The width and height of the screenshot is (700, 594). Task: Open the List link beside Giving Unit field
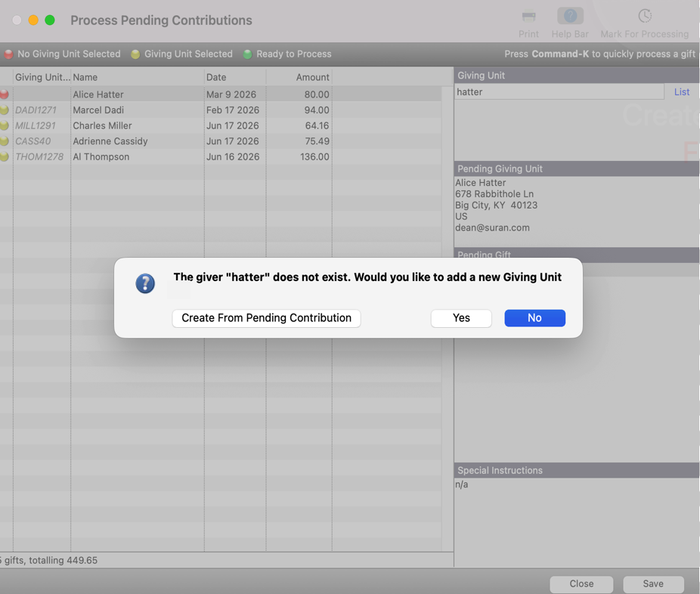click(x=682, y=92)
